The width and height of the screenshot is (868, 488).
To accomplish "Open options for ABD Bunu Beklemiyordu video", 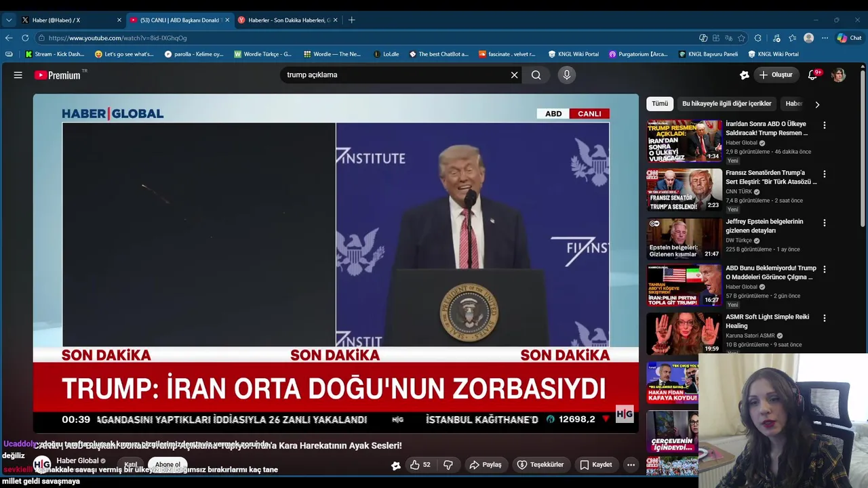I will tap(824, 270).
